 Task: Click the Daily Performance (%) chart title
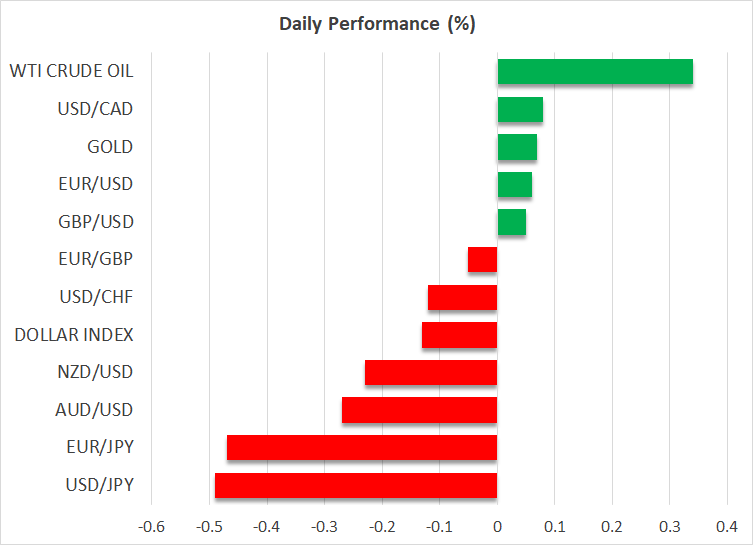(x=376, y=24)
